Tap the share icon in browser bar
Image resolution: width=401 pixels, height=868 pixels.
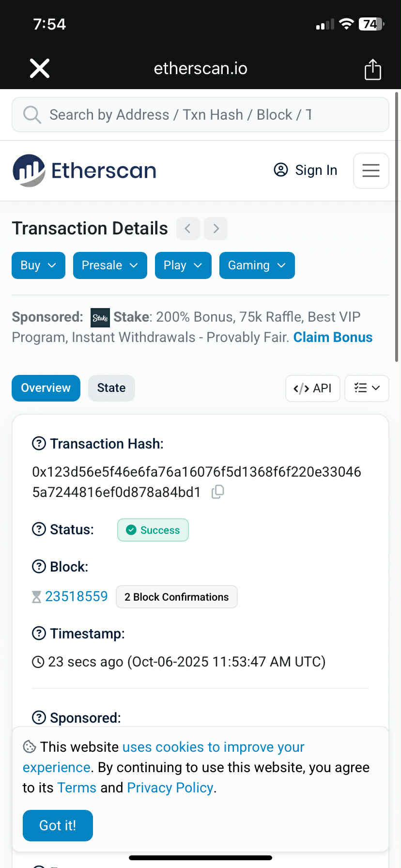pyautogui.click(x=372, y=69)
